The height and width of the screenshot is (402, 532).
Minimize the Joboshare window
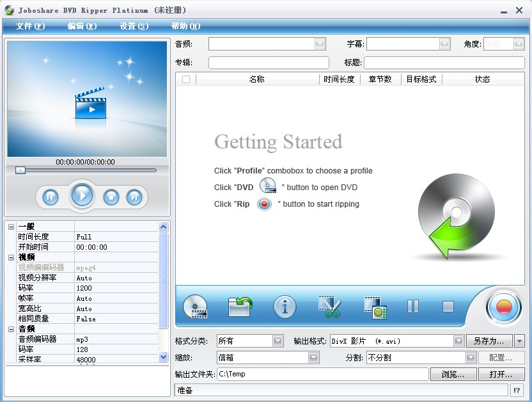coord(504,11)
